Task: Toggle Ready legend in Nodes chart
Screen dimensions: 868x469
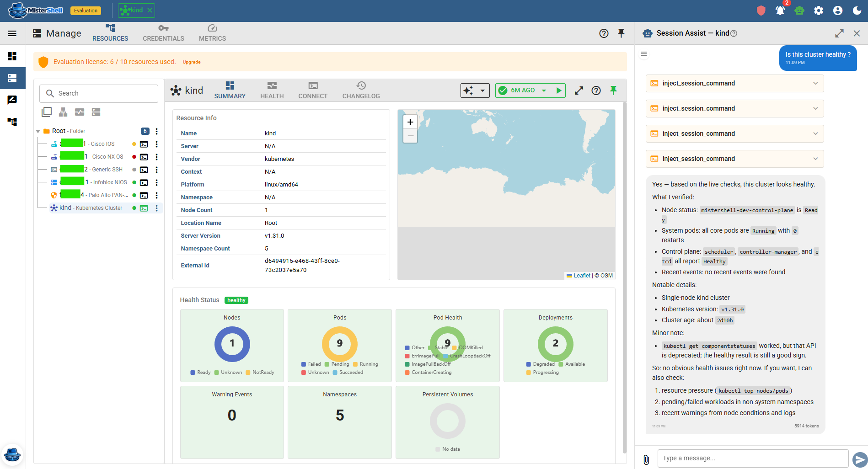Action: [x=201, y=373]
